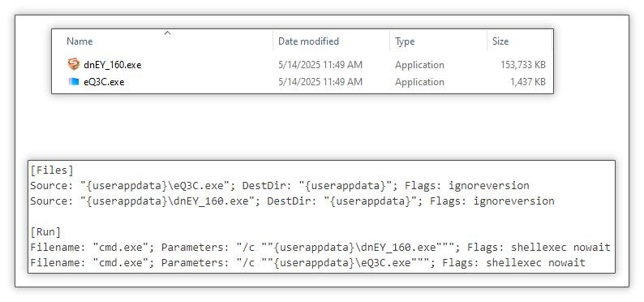Sort by the Size column header
The image size is (644, 302).
click(500, 41)
